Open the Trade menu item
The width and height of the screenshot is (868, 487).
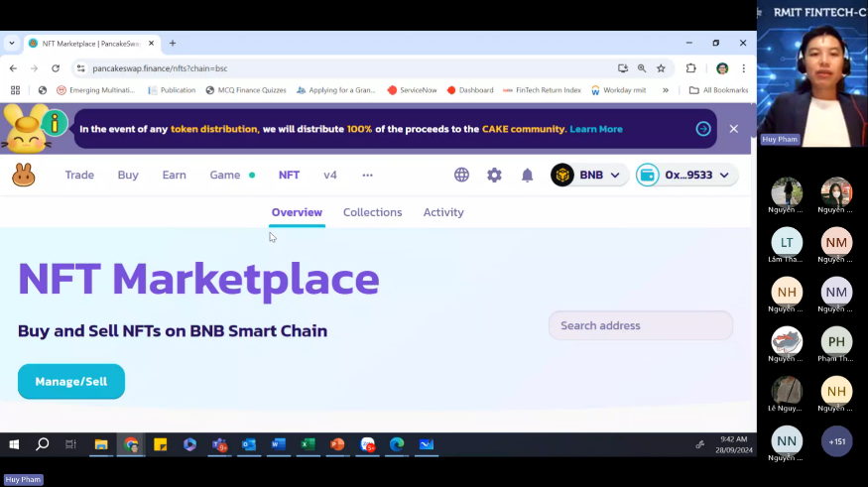79,175
